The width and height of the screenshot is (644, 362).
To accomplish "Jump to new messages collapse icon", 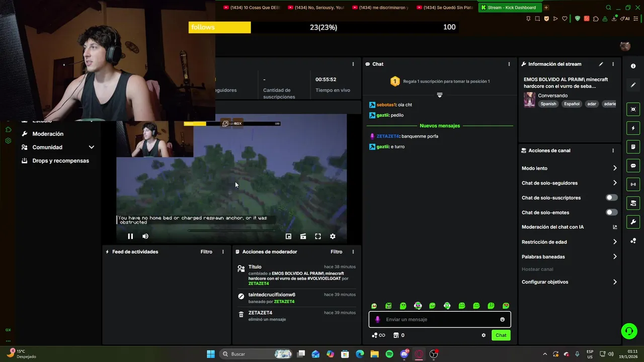I will tap(440, 95).
